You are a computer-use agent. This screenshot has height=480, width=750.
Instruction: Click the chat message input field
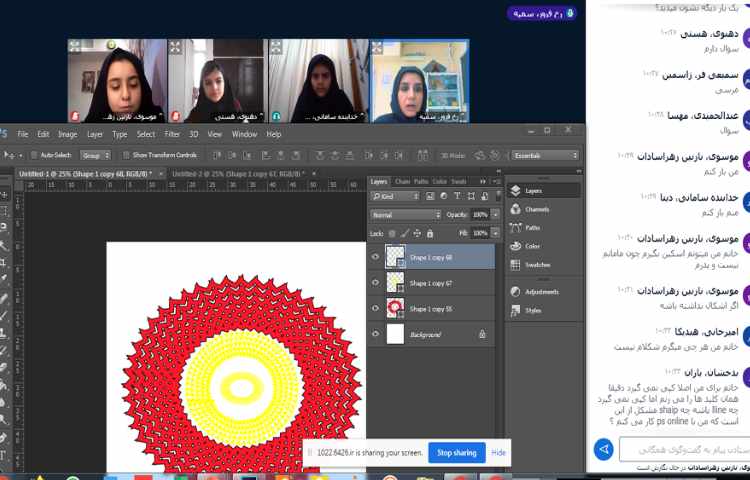pyautogui.click(x=685, y=449)
